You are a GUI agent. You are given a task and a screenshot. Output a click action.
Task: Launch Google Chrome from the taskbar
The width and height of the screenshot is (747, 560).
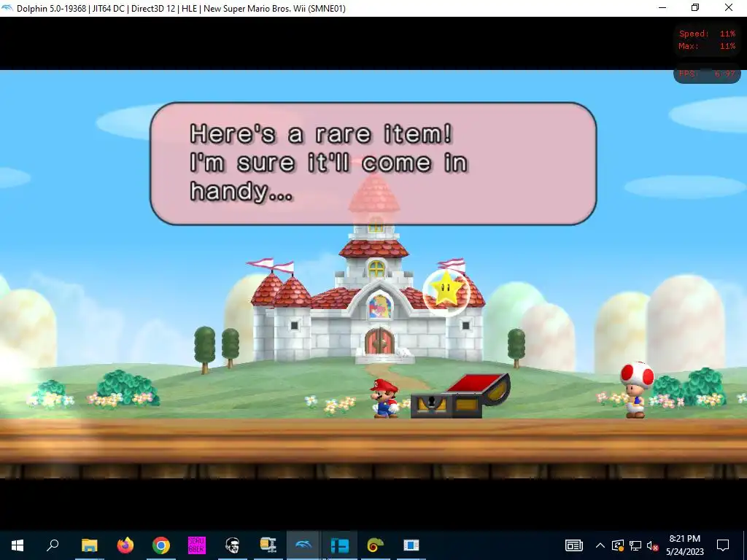coord(161,545)
